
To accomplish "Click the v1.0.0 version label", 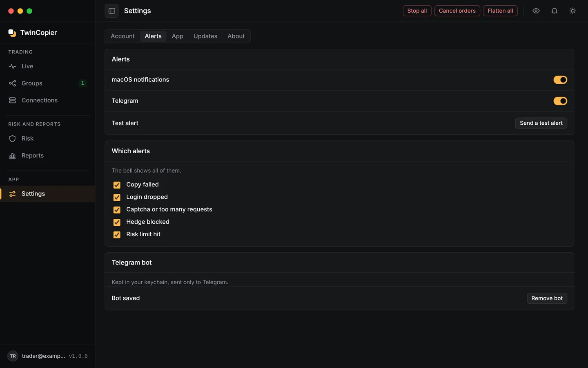I will click(x=78, y=356).
